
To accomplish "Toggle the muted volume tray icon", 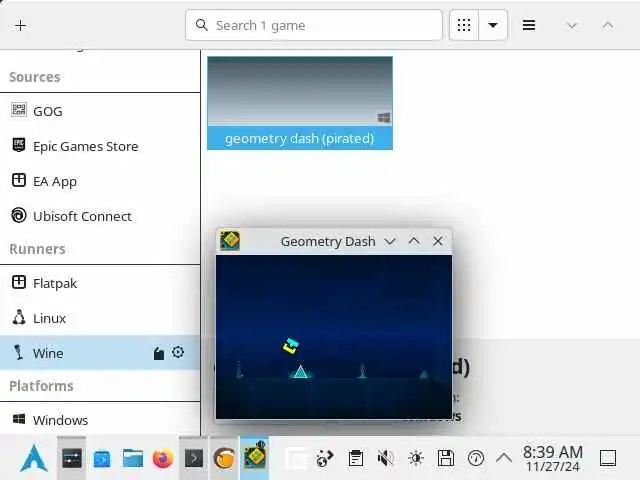I will pyautogui.click(x=385, y=458).
